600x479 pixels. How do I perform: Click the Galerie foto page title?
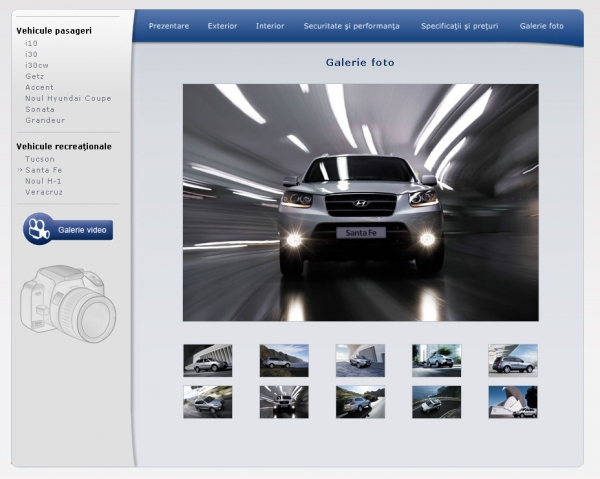(x=360, y=62)
